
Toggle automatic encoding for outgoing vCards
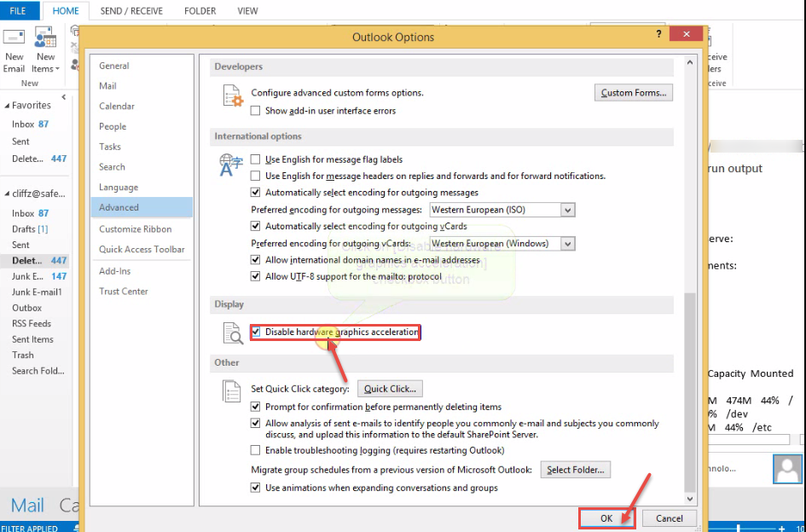pos(255,226)
